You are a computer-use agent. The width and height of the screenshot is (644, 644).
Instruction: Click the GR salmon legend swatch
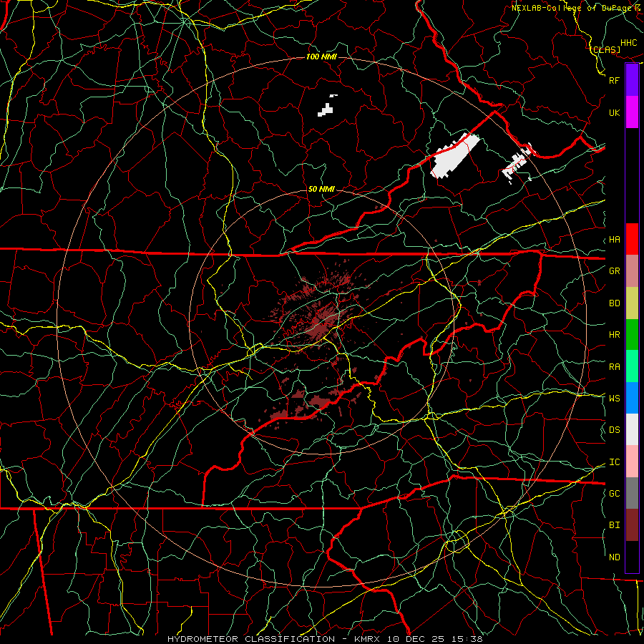[x=632, y=271]
